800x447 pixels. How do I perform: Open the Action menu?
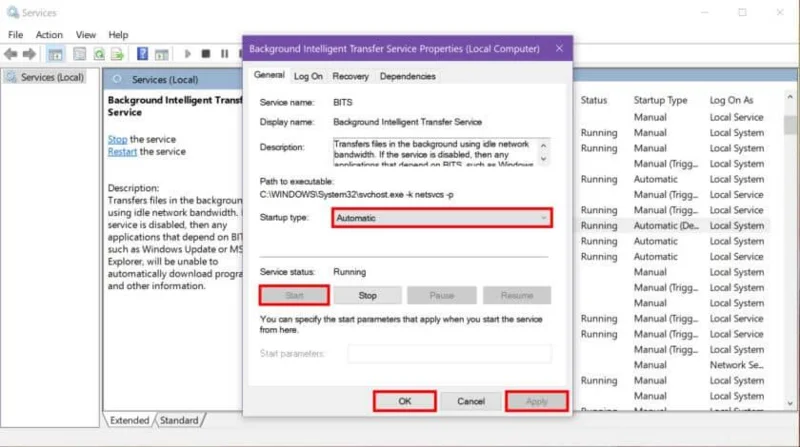[49, 35]
